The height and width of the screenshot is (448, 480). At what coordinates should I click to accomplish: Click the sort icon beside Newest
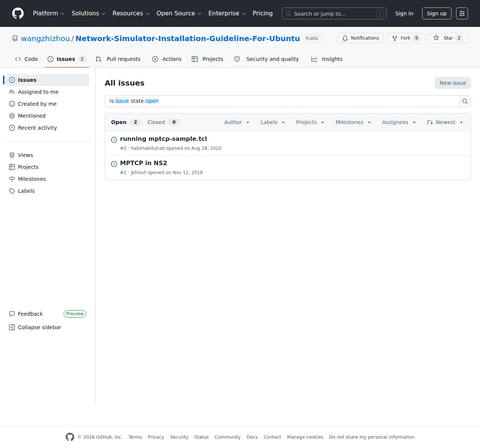coord(430,122)
